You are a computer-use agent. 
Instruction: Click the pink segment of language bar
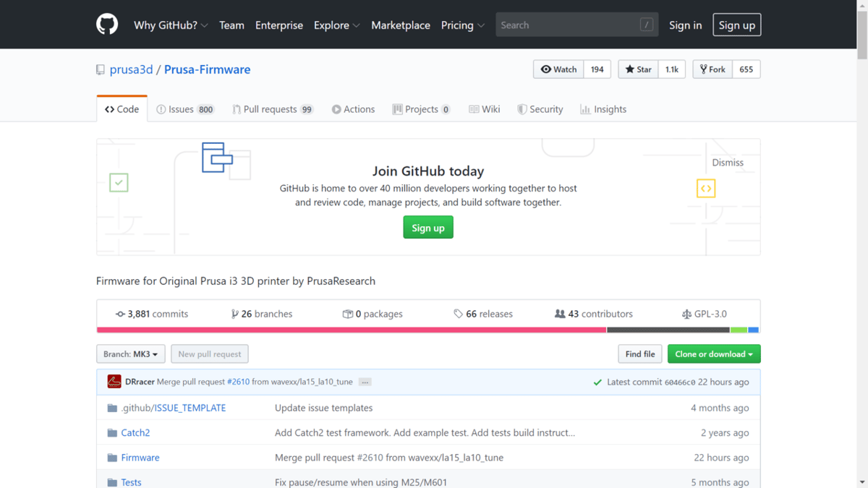pyautogui.click(x=352, y=330)
